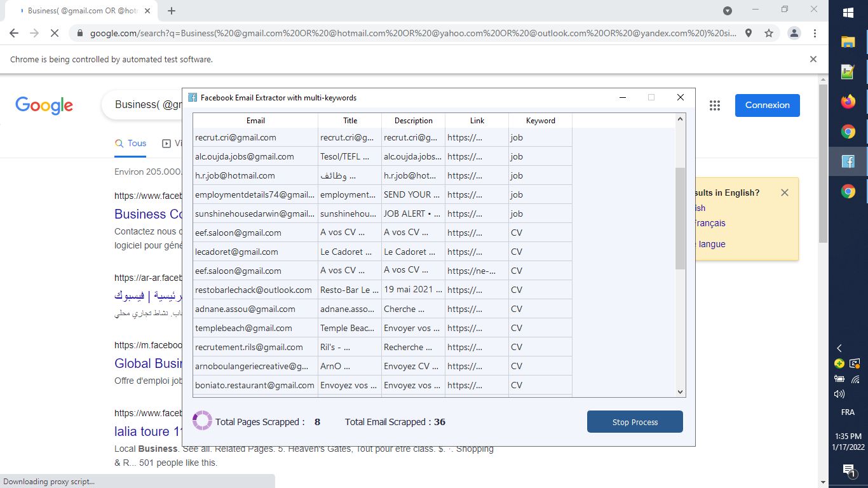
Task: Open File Explorer from the taskbar
Action: click(848, 42)
